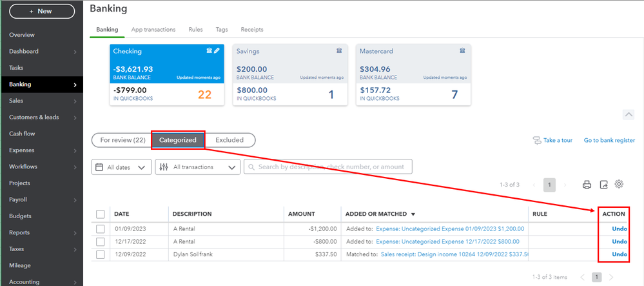
Task: Collapse account cards with the up chevron
Action: (629, 114)
